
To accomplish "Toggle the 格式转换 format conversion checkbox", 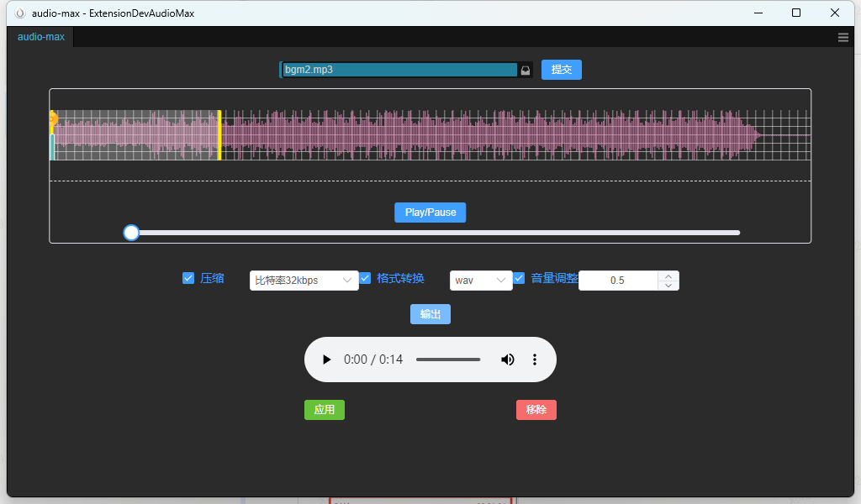I will 365,278.
